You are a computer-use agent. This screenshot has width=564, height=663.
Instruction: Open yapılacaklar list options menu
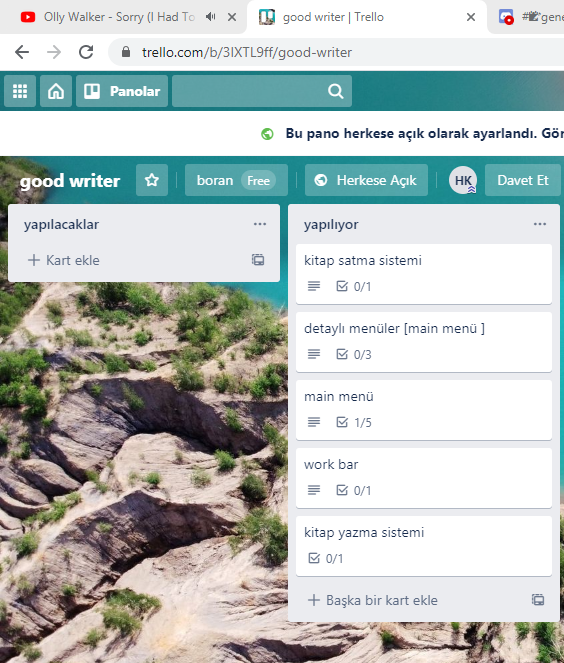coord(260,224)
